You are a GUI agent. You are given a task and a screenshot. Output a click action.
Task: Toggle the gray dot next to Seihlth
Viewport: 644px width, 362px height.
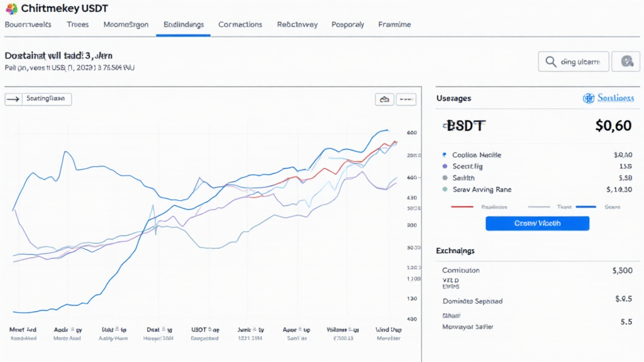445,178
